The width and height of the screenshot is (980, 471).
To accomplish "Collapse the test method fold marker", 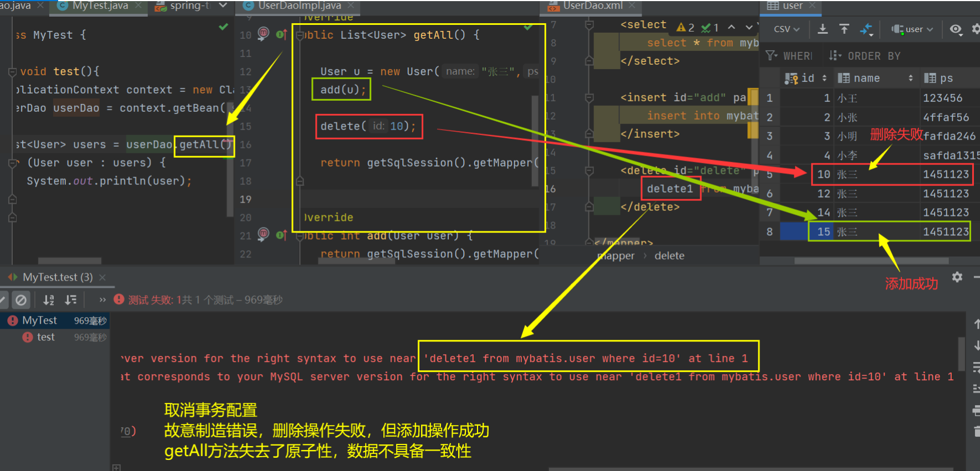I will 12,72.
